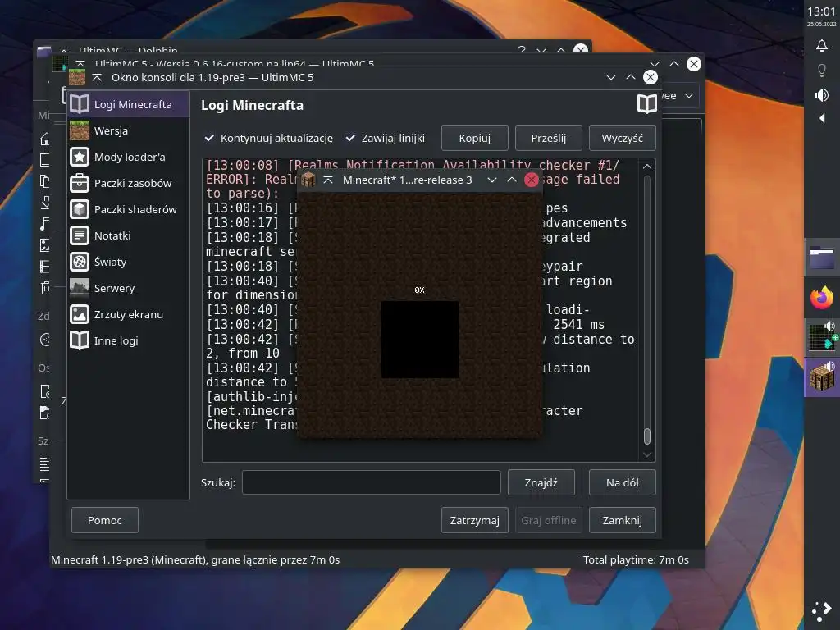Viewport: 840px width, 630px height.
Task: Click the clock showing 13:01
Action: (x=821, y=11)
